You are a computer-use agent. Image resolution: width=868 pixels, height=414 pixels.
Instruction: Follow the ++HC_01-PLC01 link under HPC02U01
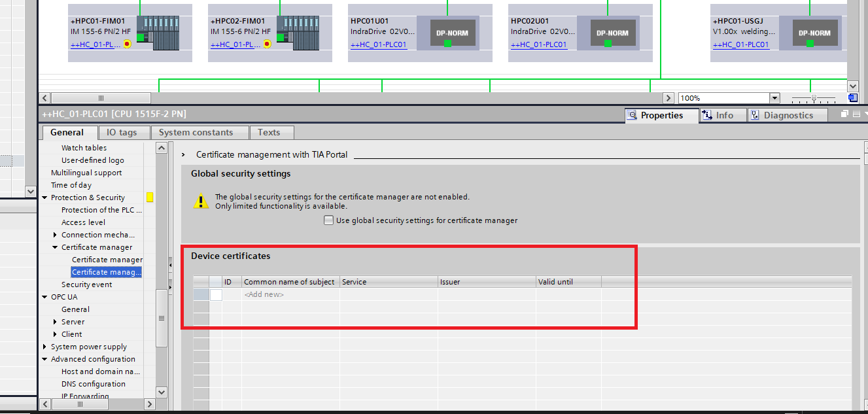pyautogui.click(x=539, y=45)
